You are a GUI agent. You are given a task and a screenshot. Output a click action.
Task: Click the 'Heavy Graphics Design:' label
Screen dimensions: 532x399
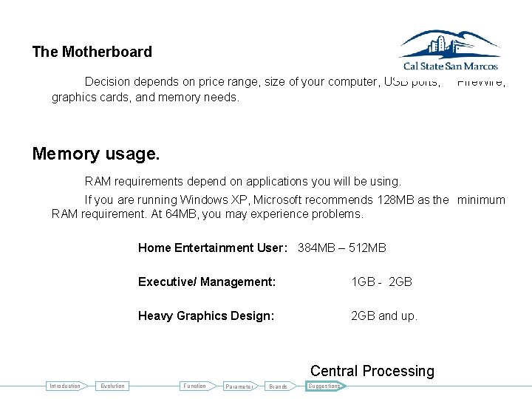(206, 316)
